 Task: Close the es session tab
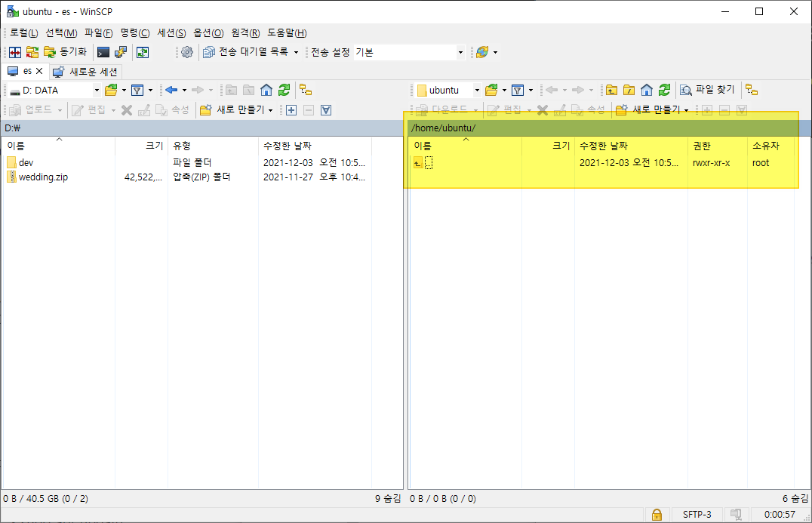[x=39, y=71]
